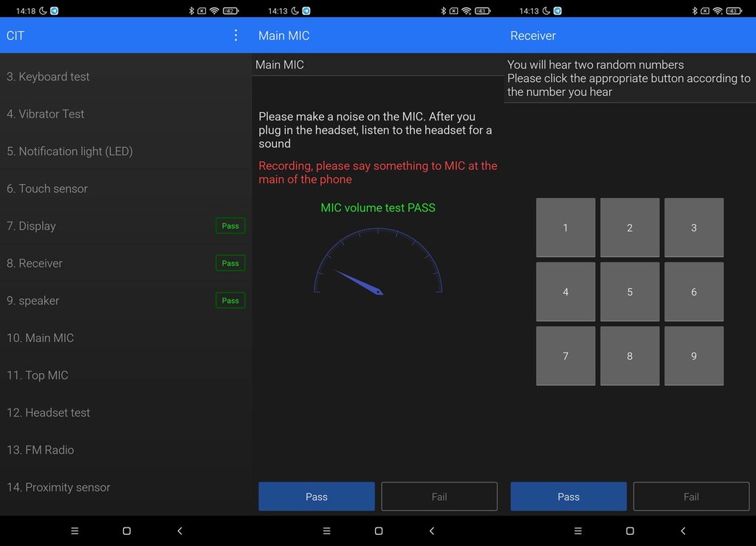Select Notification light (LED) test
The width and height of the screenshot is (756, 546).
tap(70, 151)
